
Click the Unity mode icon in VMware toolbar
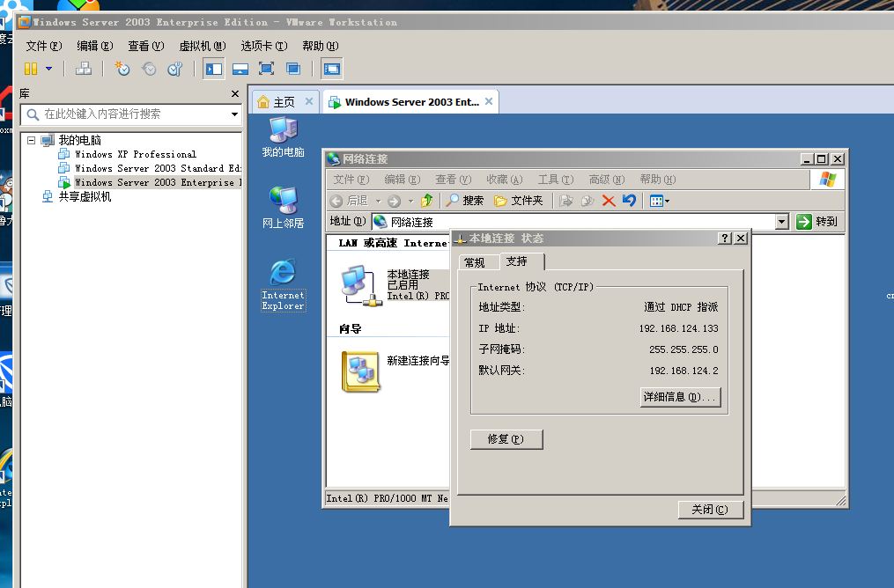pyautogui.click(x=293, y=69)
